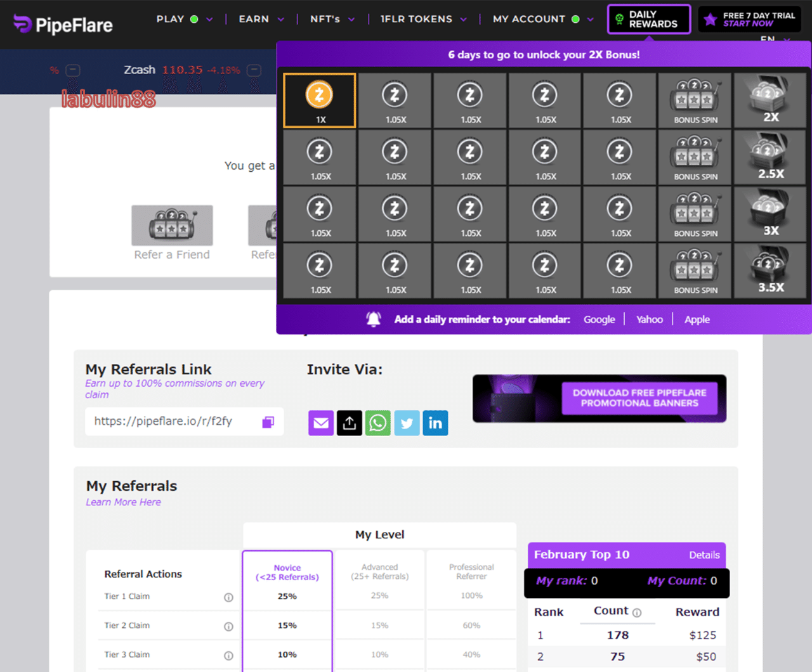Click the Daily Rewards button
Viewport: 812px width, 672px height.
(649, 19)
